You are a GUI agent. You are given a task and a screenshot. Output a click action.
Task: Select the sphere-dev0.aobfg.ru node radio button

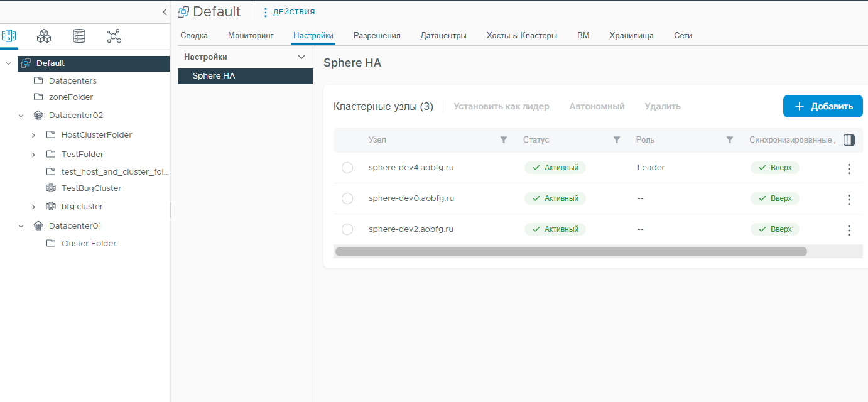coord(347,198)
